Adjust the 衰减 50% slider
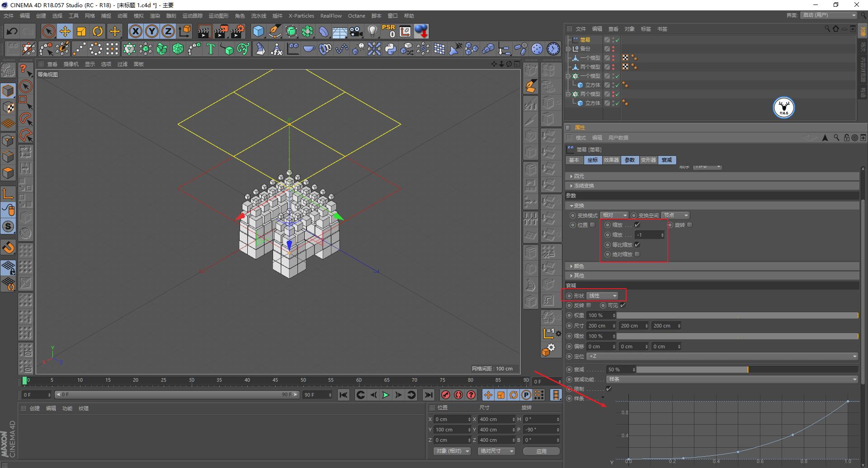868x468 pixels. [747, 370]
